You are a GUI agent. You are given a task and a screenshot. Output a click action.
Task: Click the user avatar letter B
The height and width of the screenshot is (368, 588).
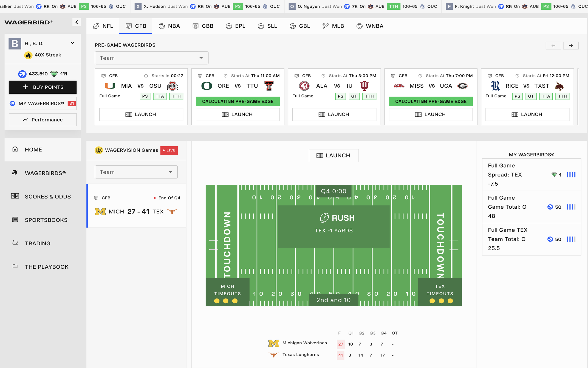click(x=15, y=43)
